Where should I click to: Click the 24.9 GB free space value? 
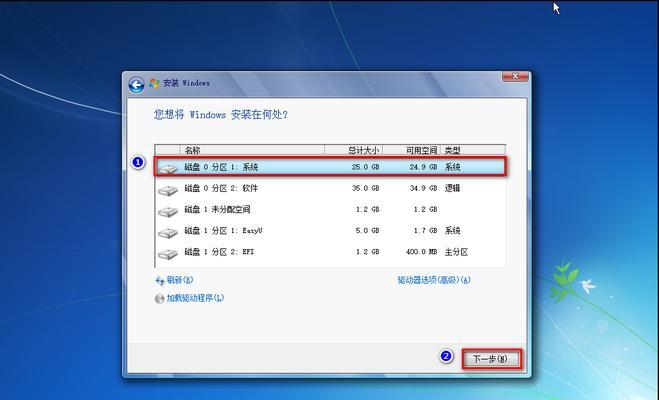423,167
